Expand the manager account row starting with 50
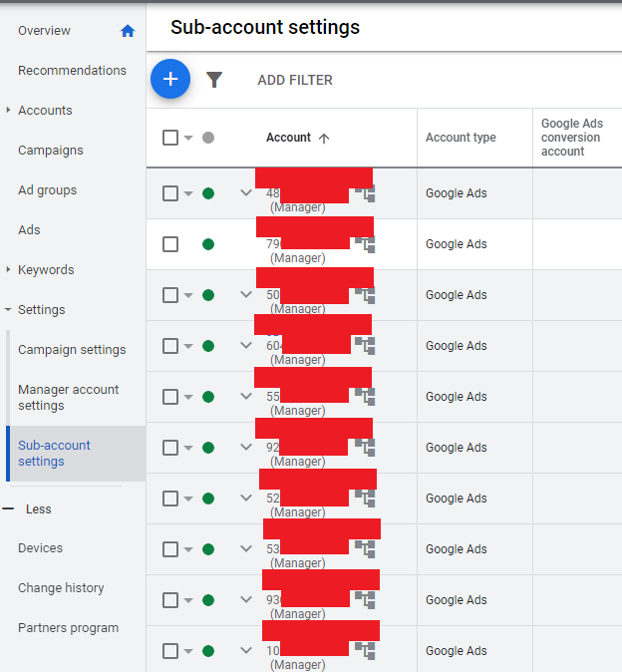This screenshot has width=622, height=672. [x=246, y=295]
